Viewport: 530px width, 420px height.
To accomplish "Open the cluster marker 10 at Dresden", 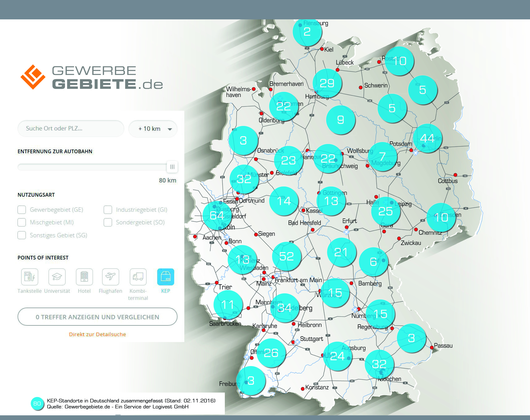I will (441, 217).
